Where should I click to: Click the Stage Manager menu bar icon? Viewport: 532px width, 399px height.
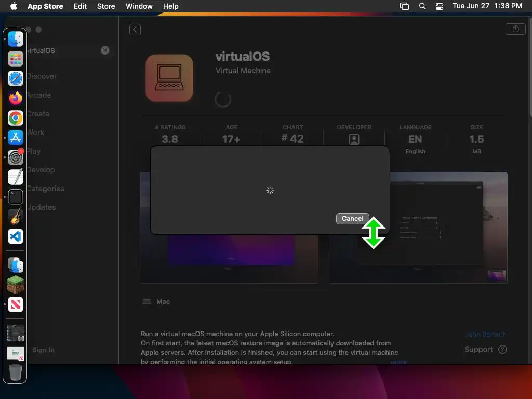pos(404,6)
